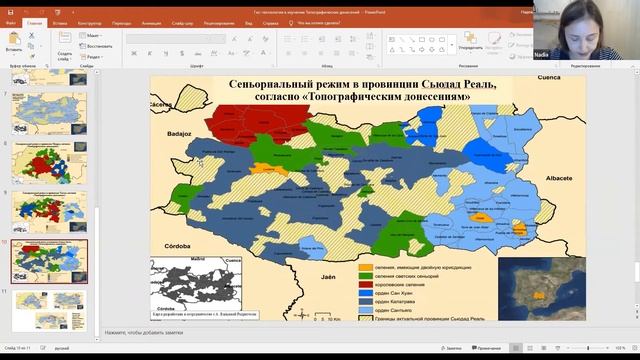
Task: Select slide 7 thumbnail in slide panel
Action: click(x=49, y=113)
